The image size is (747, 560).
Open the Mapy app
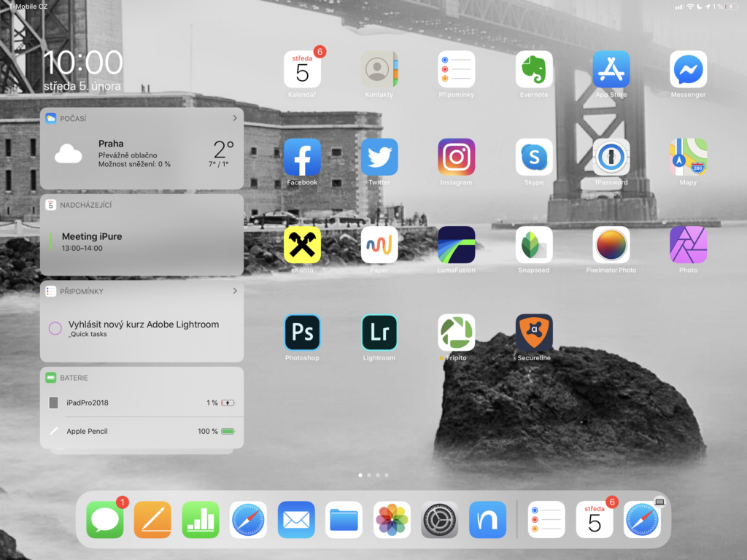coord(688,157)
